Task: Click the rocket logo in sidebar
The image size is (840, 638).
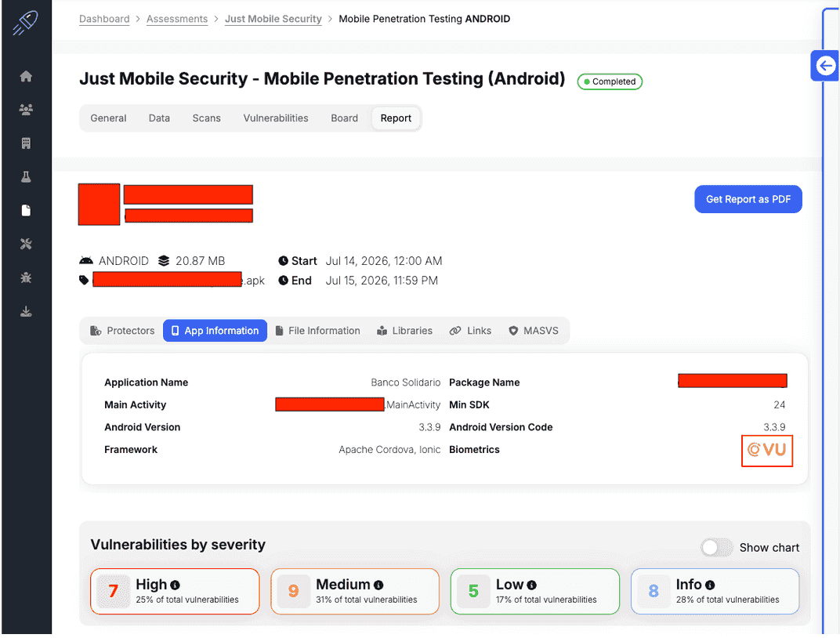Action: coord(26,23)
